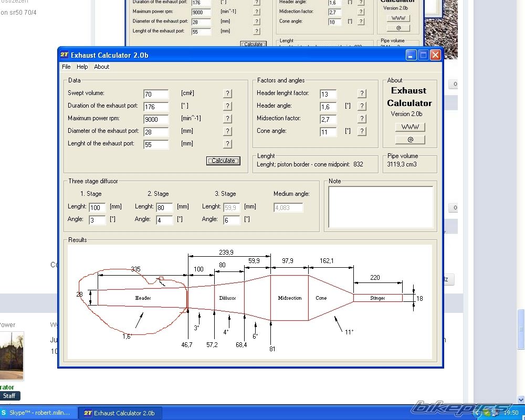This screenshot has height=420, width=525.
Task: Click the @ email button in About
Action: point(410,140)
